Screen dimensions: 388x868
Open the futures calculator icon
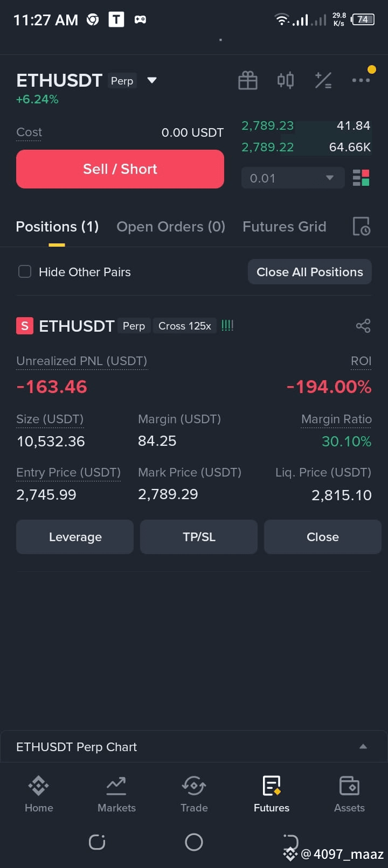pyautogui.click(x=323, y=81)
